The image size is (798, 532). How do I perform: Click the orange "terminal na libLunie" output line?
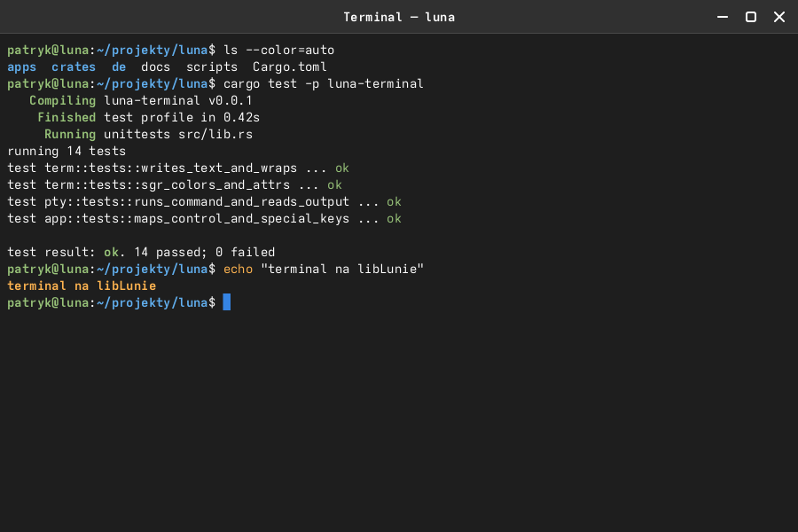coord(82,286)
